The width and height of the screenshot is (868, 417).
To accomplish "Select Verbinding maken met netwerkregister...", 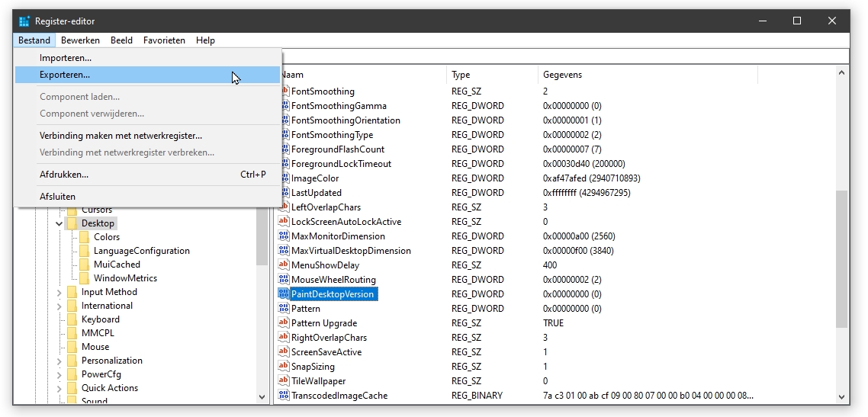I will pos(147,136).
